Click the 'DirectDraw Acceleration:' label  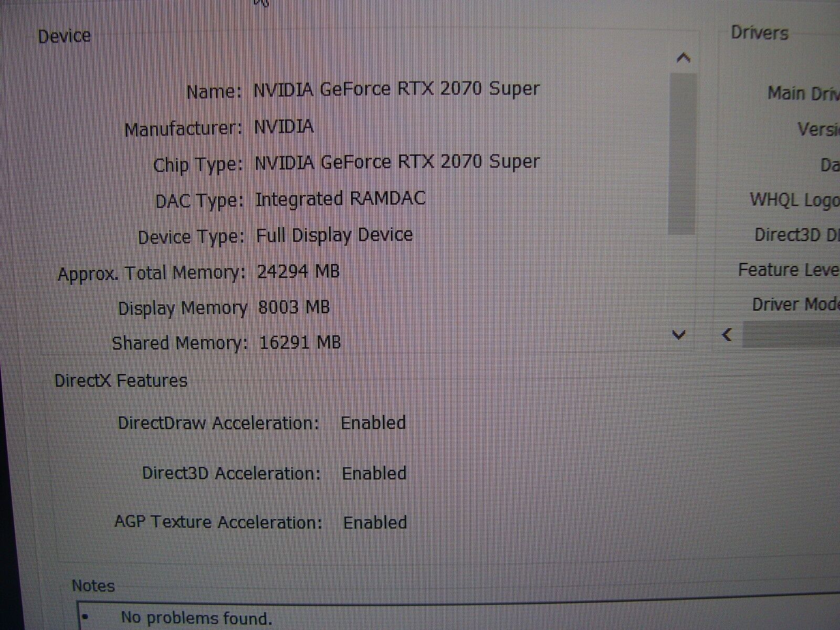pos(218,423)
